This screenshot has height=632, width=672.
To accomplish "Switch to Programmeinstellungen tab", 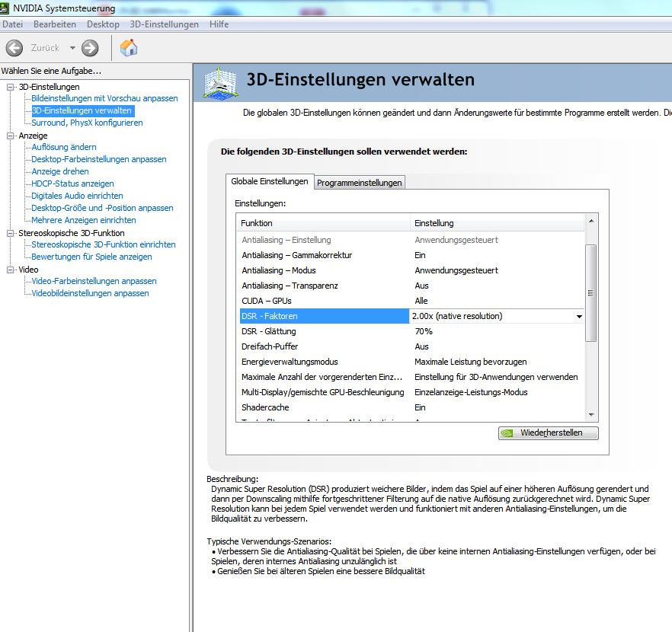I will click(x=359, y=183).
